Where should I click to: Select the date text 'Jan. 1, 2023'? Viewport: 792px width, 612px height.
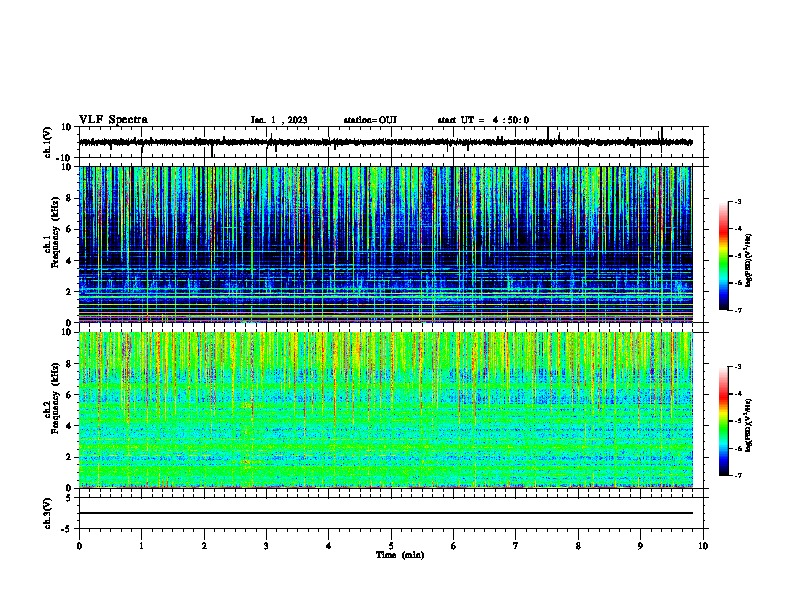click(x=279, y=120)
